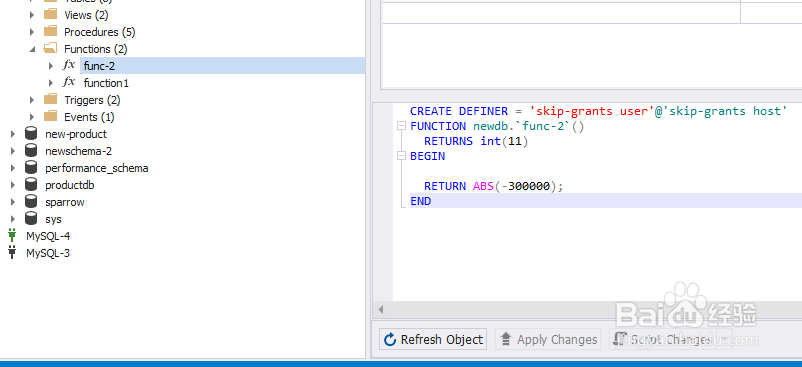
Task: Select the MySQL-4 connection
Action: (x=48, y=236)
